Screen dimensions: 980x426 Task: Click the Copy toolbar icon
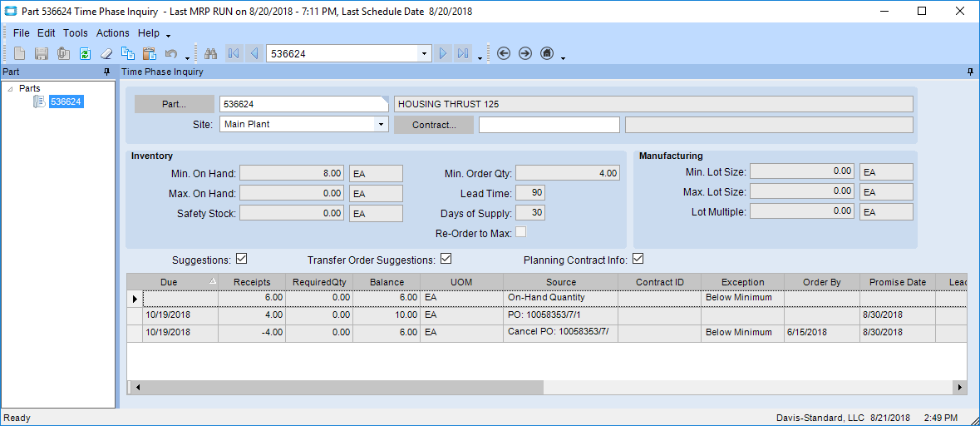click(x=128, y=54)
